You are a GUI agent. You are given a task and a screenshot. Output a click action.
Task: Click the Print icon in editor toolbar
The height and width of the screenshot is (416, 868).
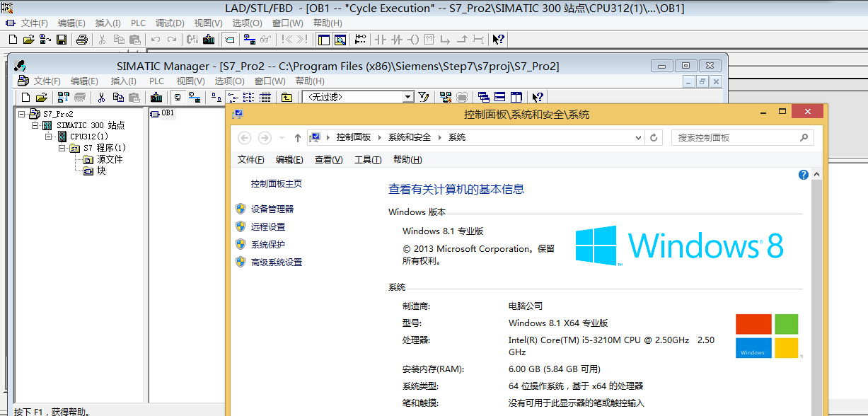[x=82, y=40]
